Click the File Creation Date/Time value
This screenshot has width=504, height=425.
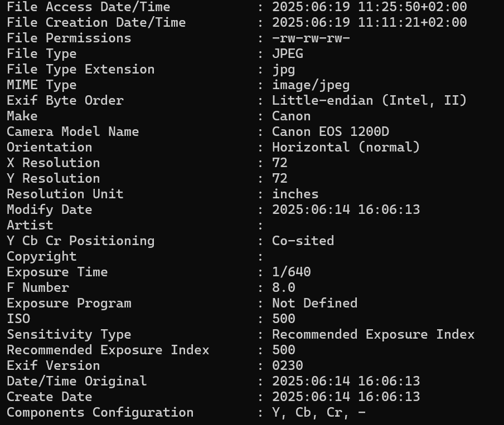click(369, 22)
